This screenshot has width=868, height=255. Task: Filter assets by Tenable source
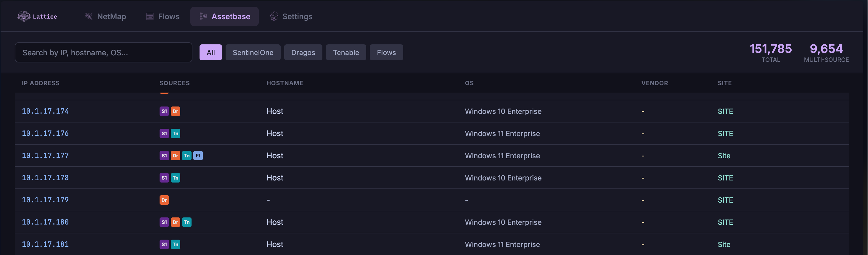point(346,53)
